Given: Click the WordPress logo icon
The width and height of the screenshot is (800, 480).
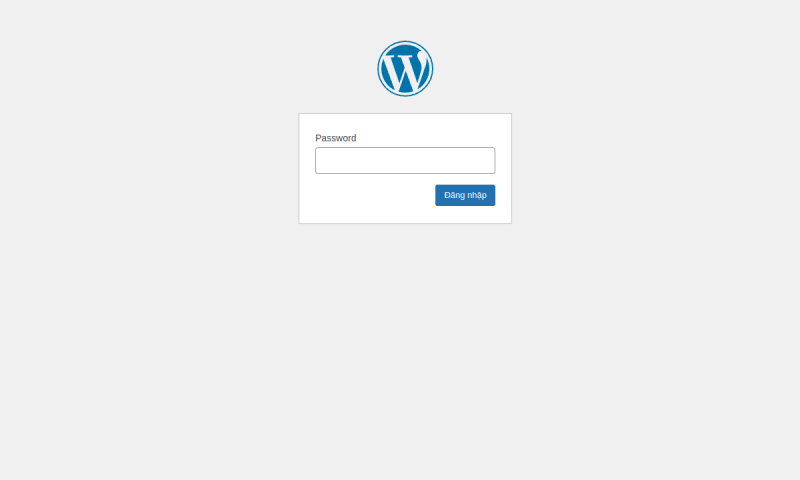Looking at the screenshot, I should point(405,68).
